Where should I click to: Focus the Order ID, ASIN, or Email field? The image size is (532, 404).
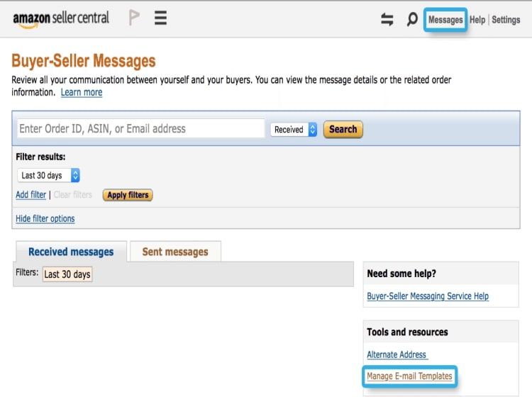coord(141,129)
